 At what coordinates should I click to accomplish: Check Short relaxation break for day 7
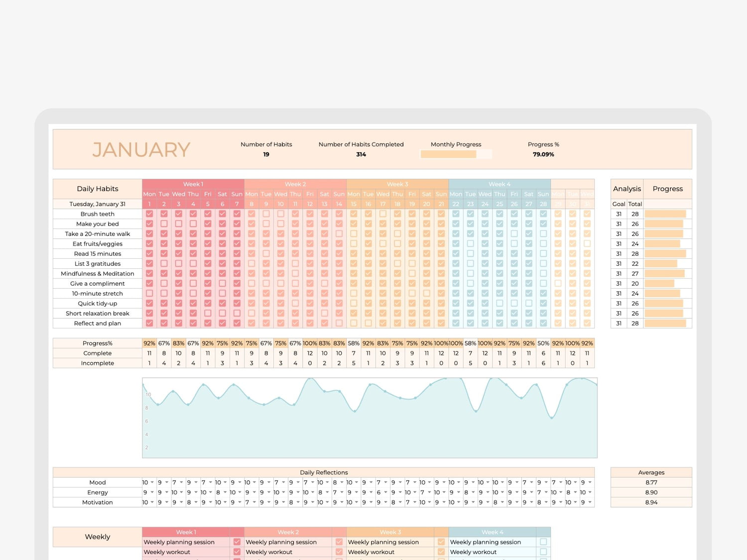point(237,313)
